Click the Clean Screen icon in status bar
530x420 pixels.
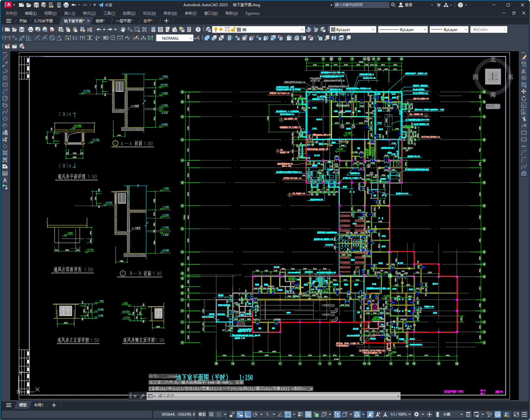(x=516, y=414)
